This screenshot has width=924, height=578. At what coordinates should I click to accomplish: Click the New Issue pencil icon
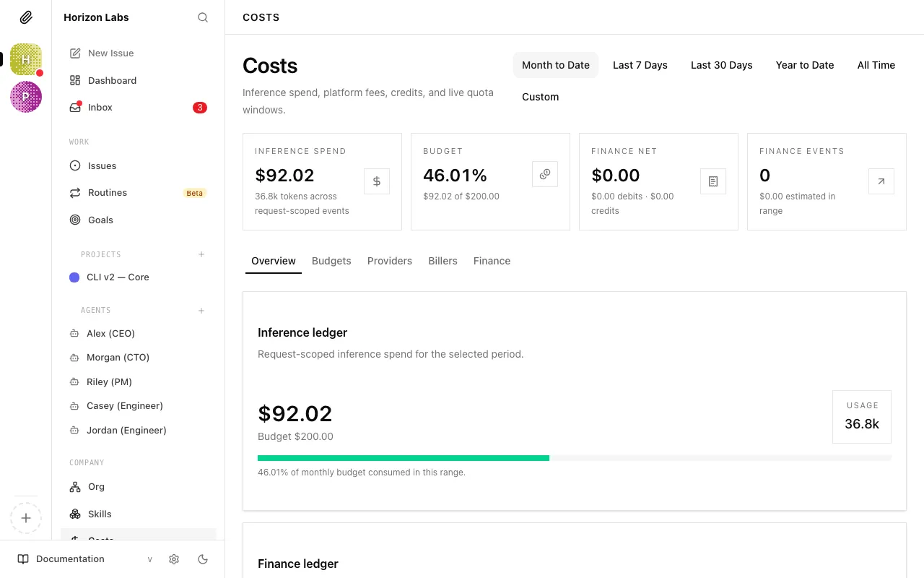75,53
